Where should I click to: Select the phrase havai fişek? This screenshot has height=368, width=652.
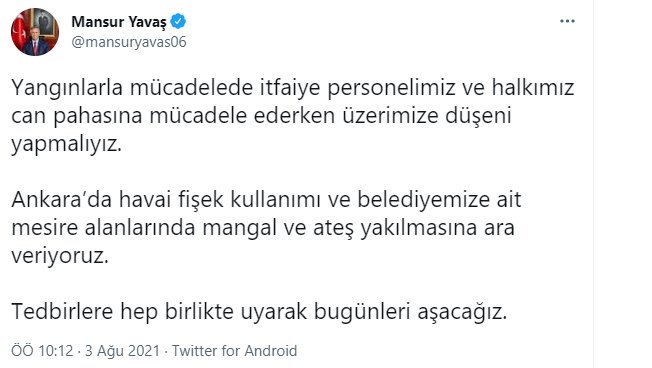coord(171,200)
